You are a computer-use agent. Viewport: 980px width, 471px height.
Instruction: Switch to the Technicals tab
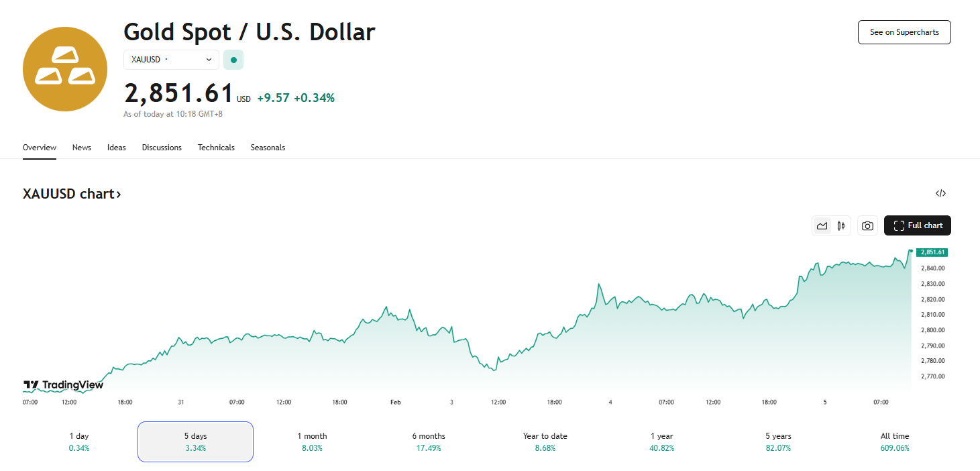216,148
